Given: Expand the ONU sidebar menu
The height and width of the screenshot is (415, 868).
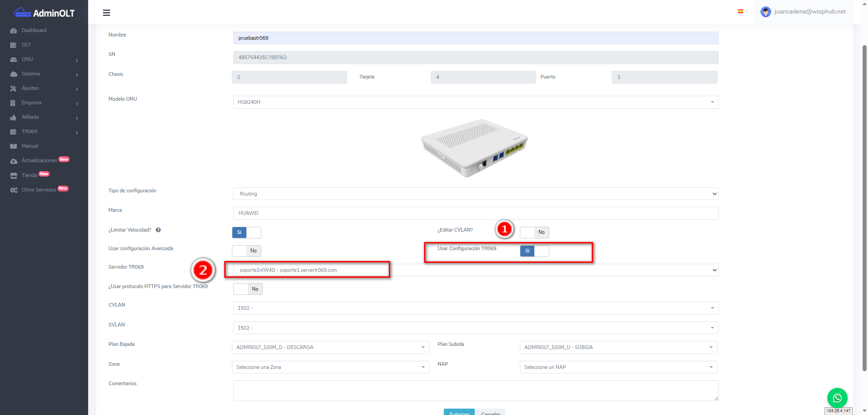Looking at the screenshot, I should pos(44,60).
